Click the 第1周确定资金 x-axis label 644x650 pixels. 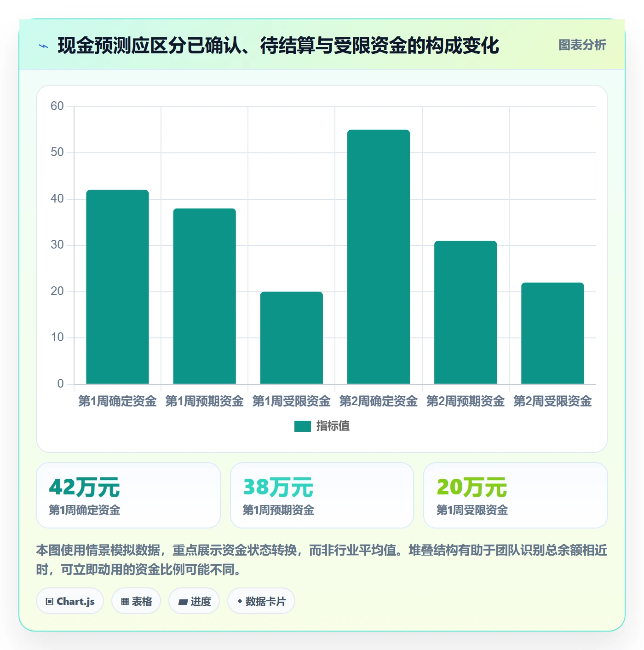pos(118,401)
